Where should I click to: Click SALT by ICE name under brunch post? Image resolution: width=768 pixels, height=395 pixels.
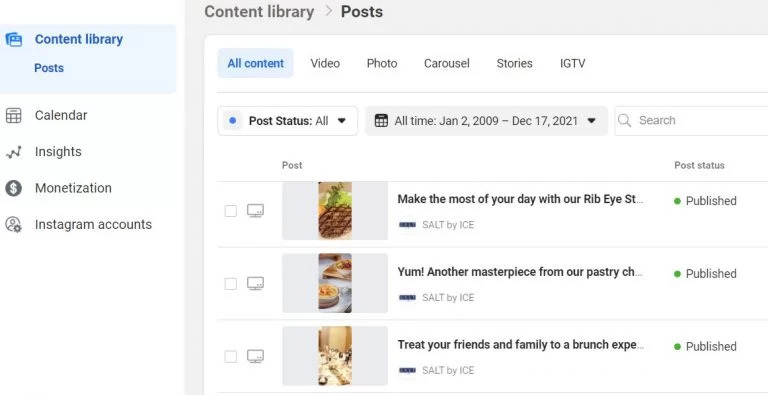click(448, 370)
